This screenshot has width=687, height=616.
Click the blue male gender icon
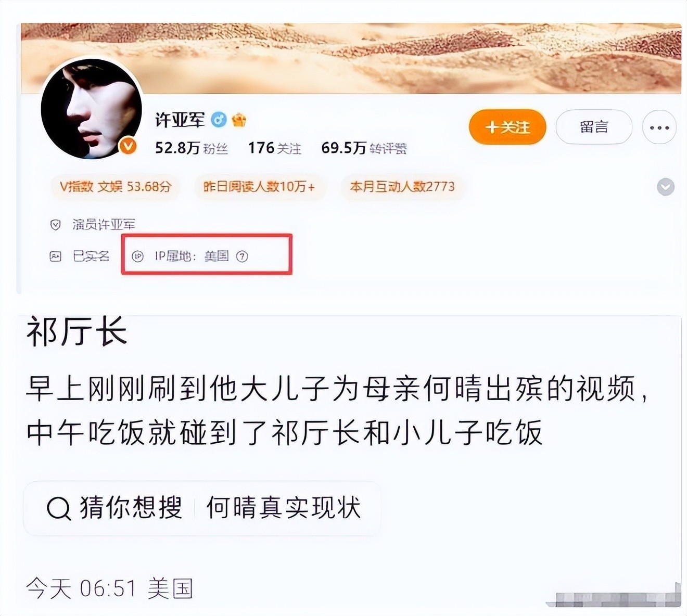(219, 120)
